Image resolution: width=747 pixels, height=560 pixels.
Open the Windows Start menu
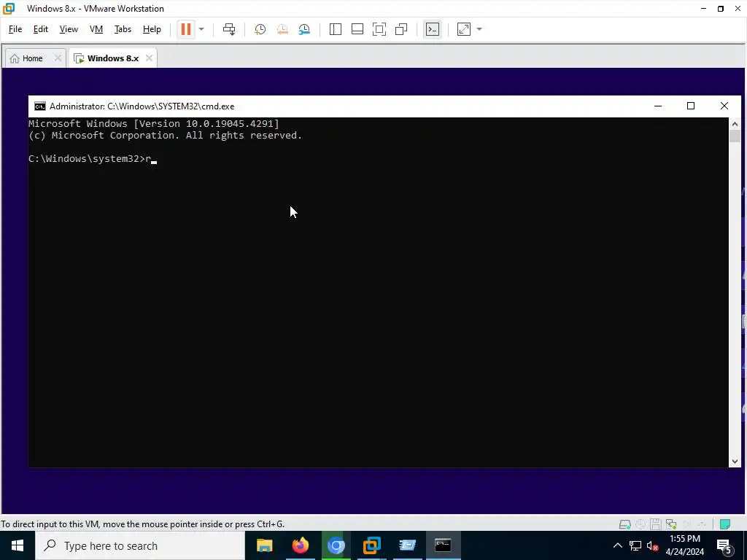click(18, 545)
